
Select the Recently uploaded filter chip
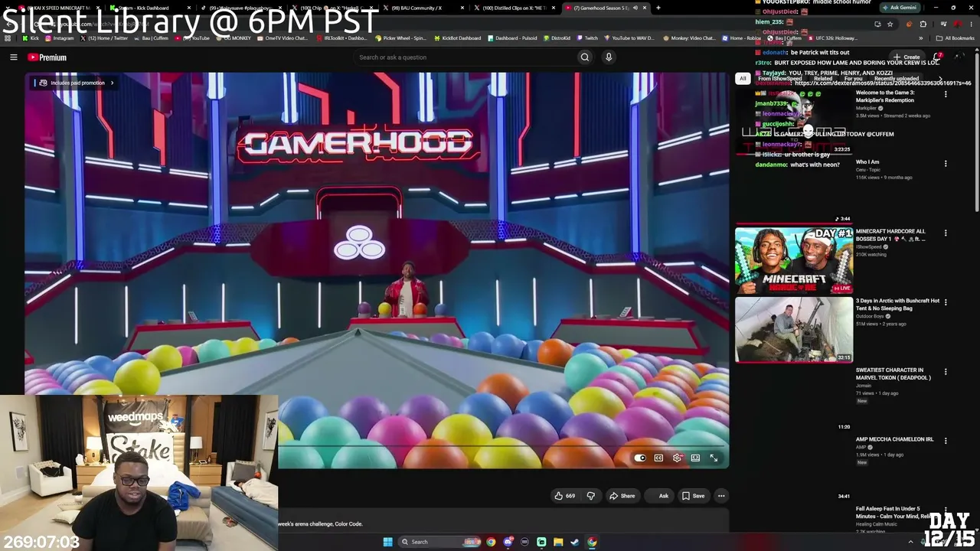[897, 78]
